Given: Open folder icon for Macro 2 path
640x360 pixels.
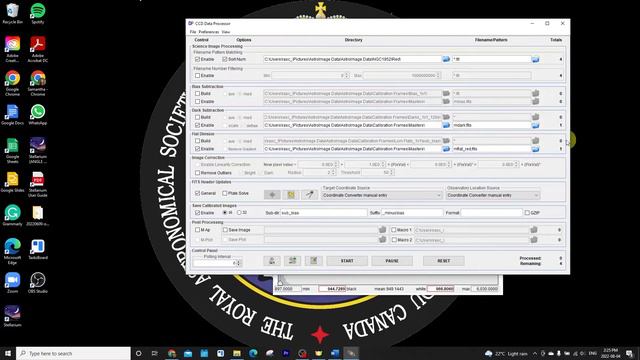Looking at the screenshot, I should (x=534, y=240).
